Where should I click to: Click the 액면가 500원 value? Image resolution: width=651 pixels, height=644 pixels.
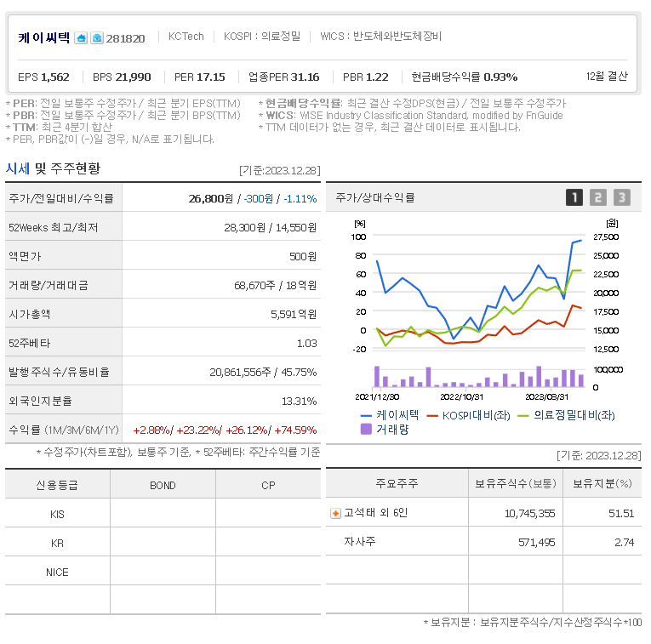(303, 256)
